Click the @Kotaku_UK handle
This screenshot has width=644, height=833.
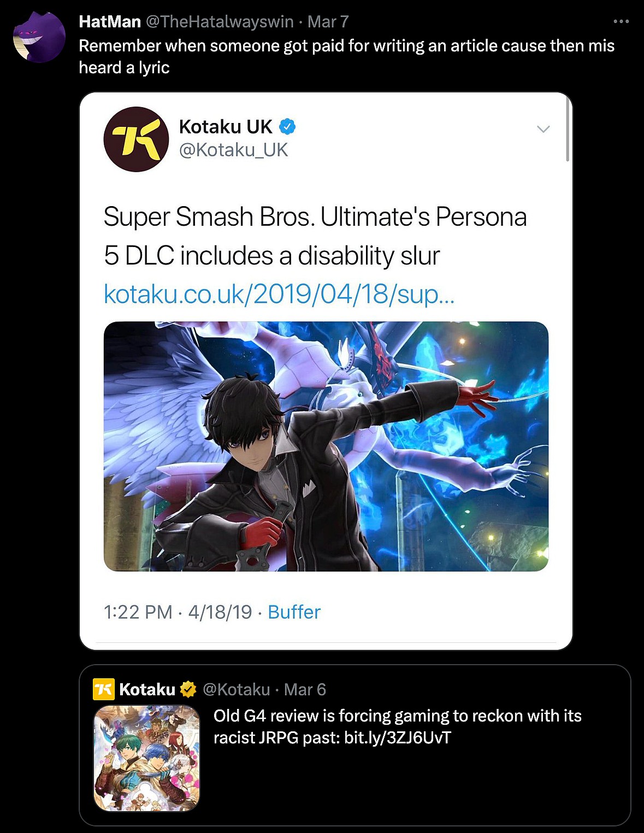pyautogui.click(x=233, y=150)
